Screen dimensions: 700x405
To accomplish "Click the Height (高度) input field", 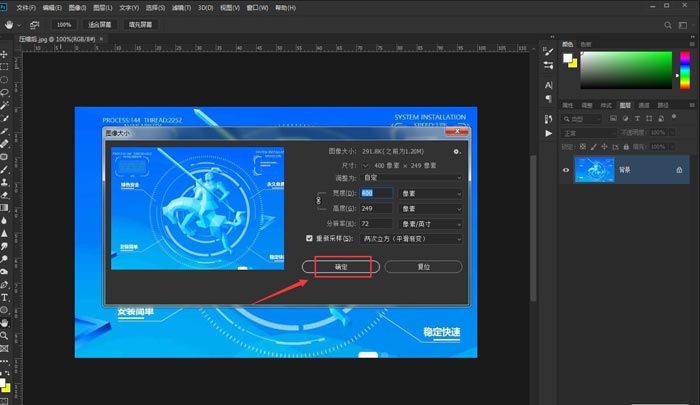I will tap(376, 208).
